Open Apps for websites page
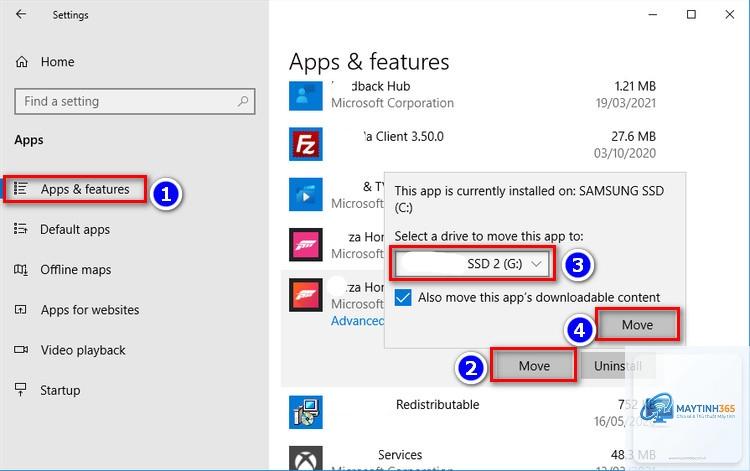750x471 pixels. tap(90, 310)
